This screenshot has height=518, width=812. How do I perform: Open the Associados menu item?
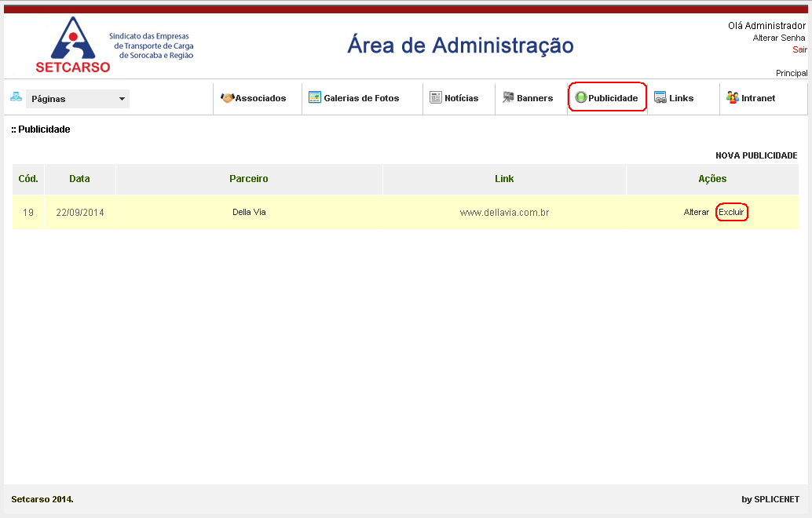261,98
